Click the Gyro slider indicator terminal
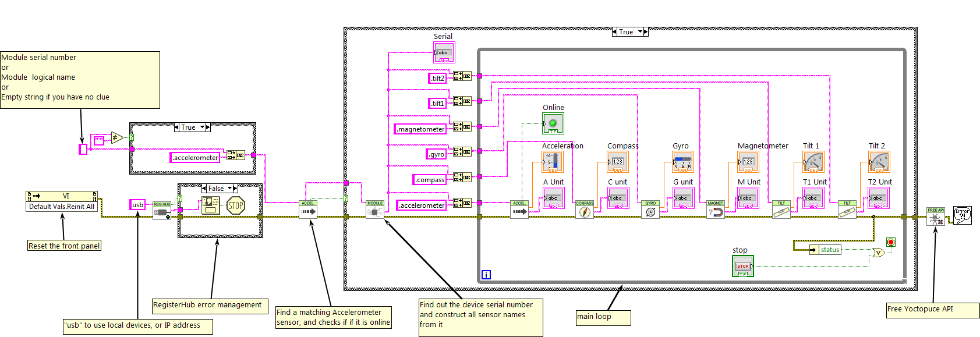Screen dimensions: 980x337 [683, 162]
